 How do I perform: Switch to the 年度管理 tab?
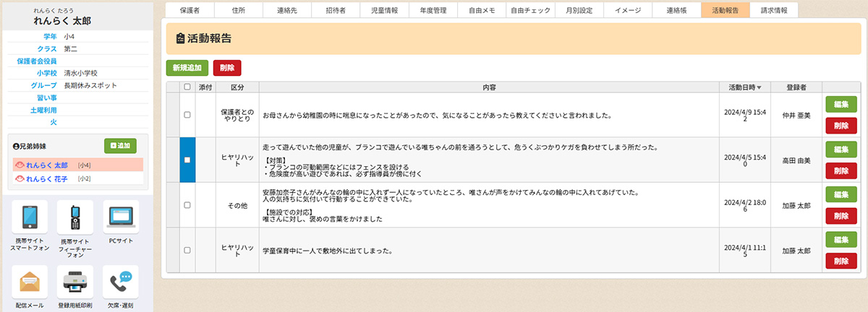(433, 10)
